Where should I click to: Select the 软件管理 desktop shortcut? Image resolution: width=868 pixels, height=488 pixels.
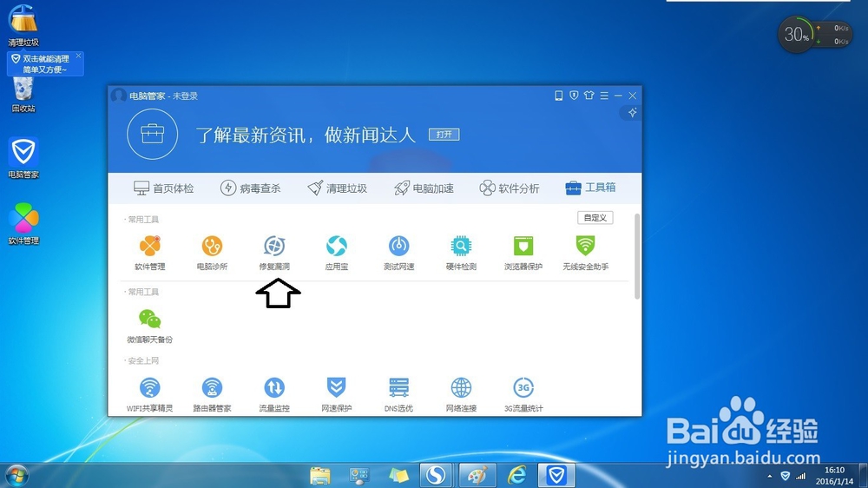coord(23,224)
